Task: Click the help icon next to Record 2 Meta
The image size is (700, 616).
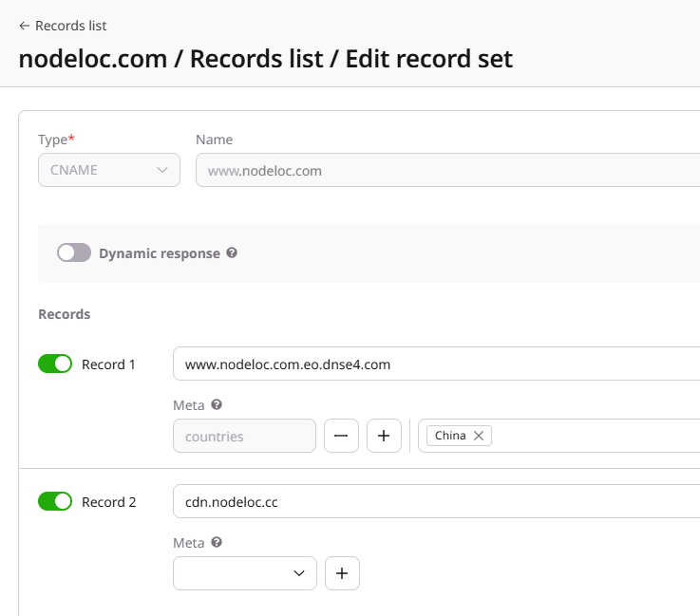Action: (x=217, y=543)
